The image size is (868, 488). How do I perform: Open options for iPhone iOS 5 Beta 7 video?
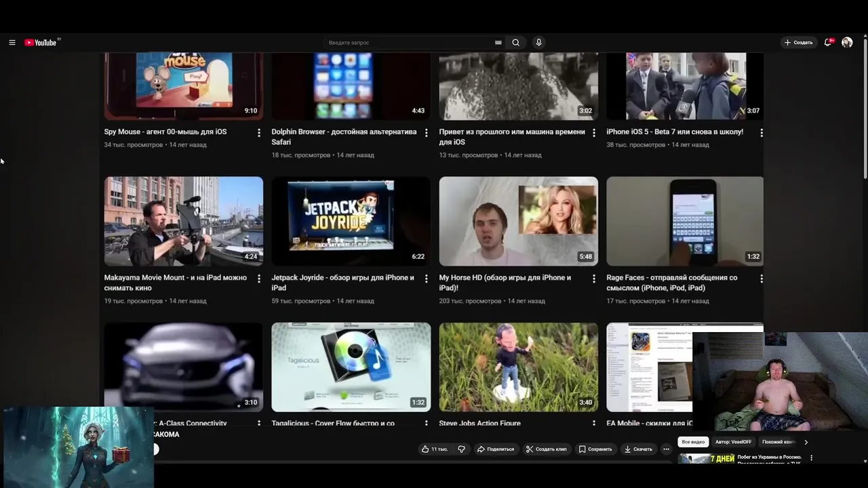coord(762,133)
